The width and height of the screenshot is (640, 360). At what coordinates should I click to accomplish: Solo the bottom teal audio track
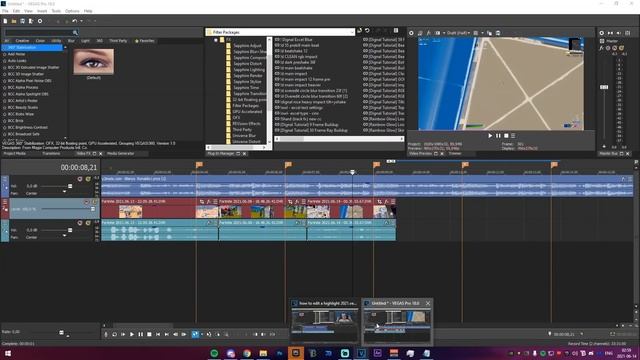(x=88, y=223)
